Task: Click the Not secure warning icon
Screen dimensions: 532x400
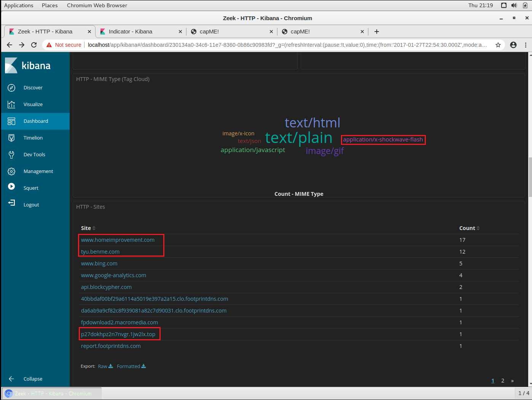Action: (x=49, y=45)
